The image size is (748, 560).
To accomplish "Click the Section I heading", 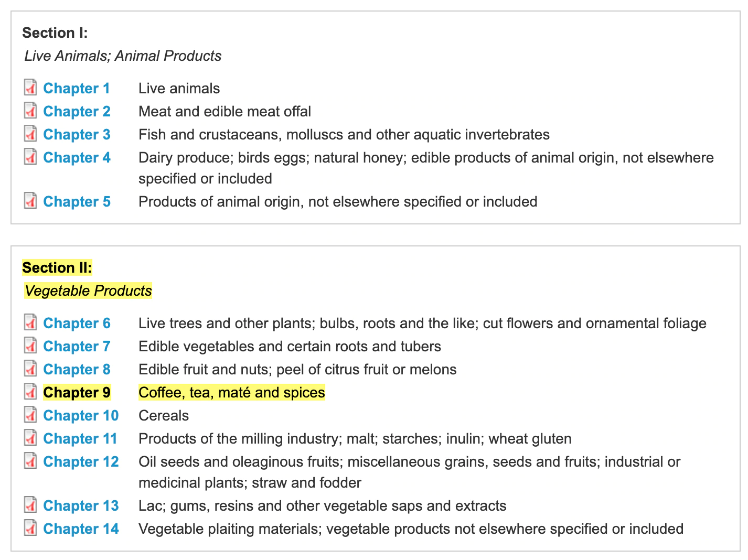I will point(55,33).
